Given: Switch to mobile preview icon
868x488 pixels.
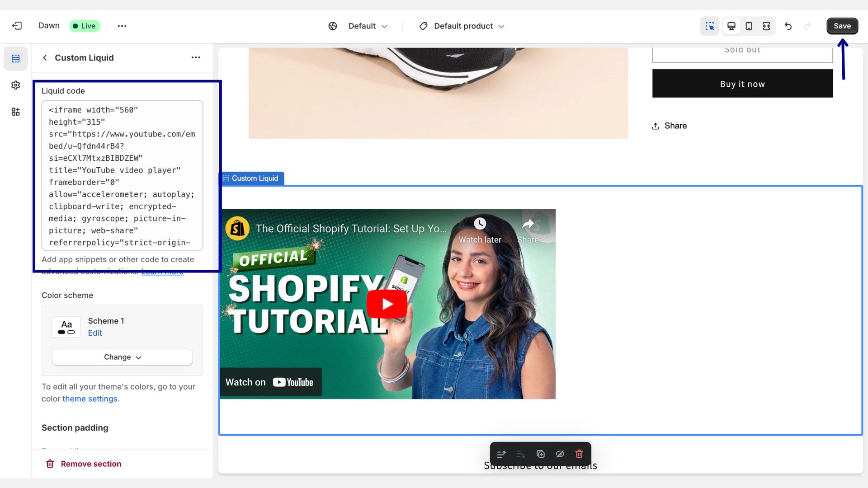Looking at the screenshot, I should pos(749,26).
